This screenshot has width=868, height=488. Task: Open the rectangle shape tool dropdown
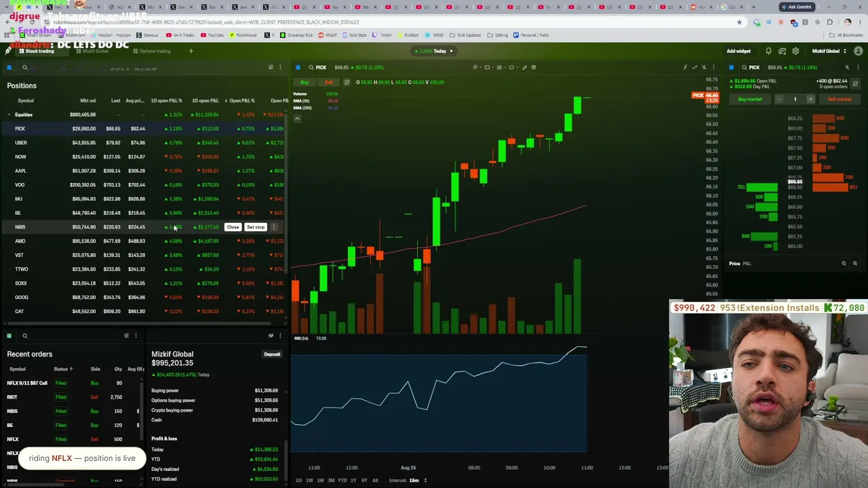490,67
